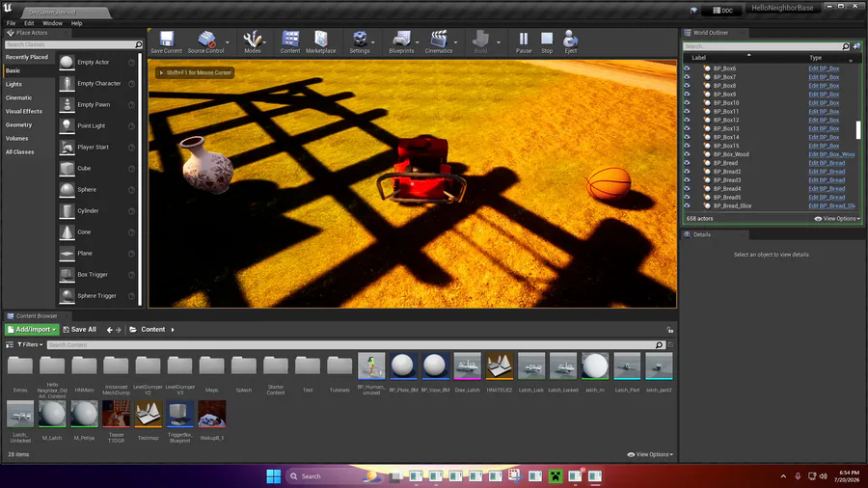Select the Cylinder actor icon

coord(67,211)
